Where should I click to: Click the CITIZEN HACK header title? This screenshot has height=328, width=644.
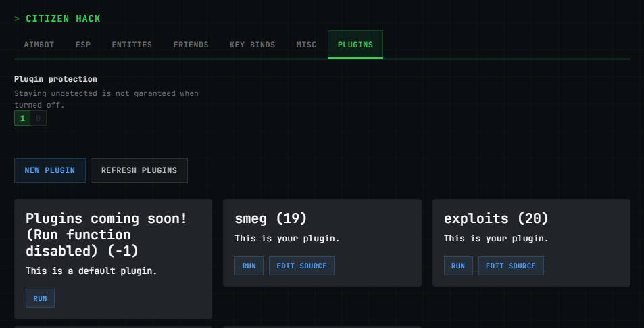pos(62,18)
